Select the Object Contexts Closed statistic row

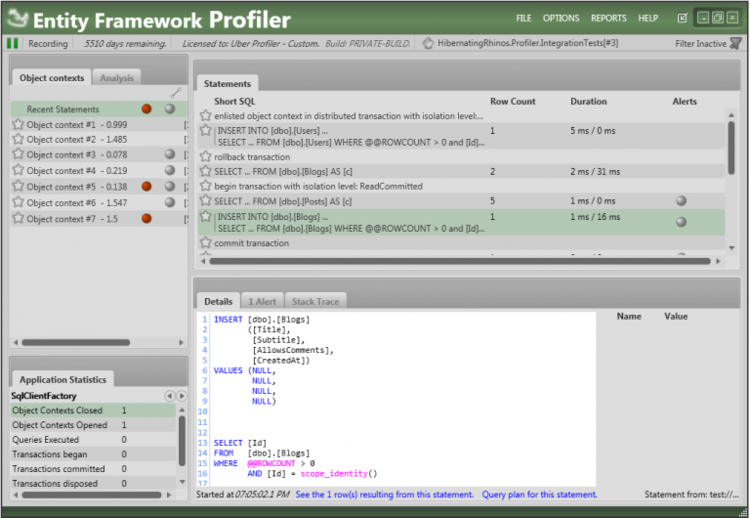coord(93,410)
